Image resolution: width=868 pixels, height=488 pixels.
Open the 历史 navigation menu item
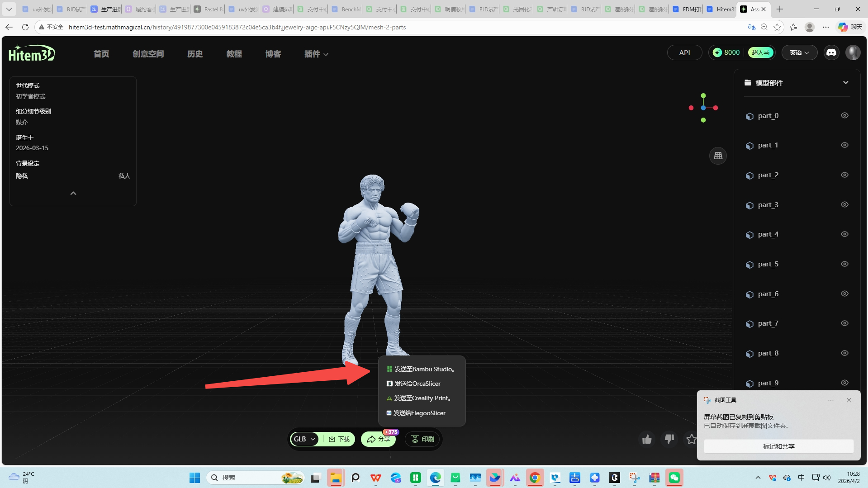[x=195, y=54]
